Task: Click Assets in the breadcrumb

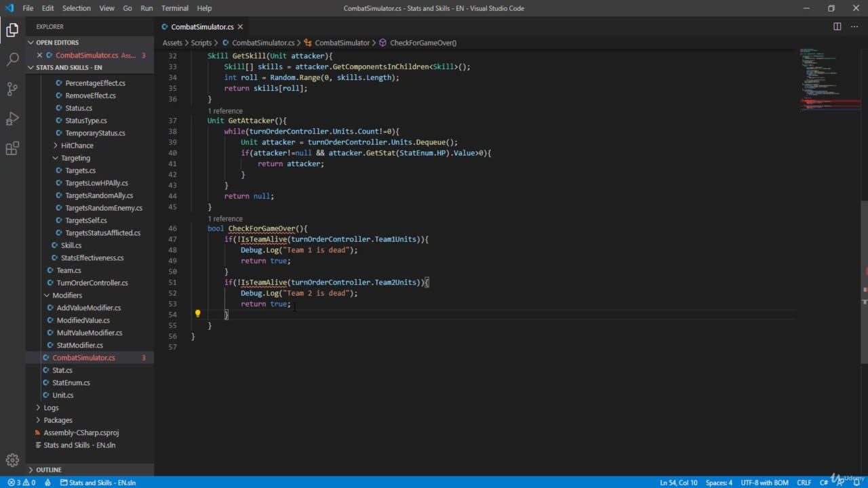Action: [172, 43]
